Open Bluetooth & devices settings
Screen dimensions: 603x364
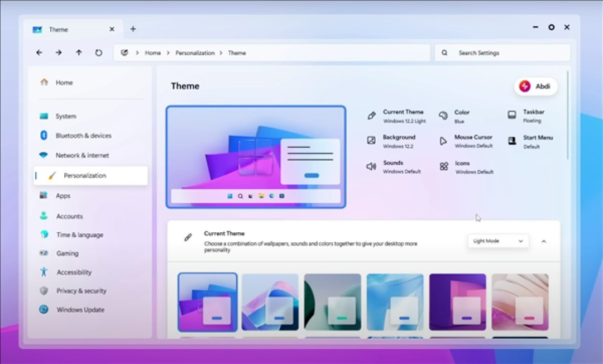click(x=83, y=136)
